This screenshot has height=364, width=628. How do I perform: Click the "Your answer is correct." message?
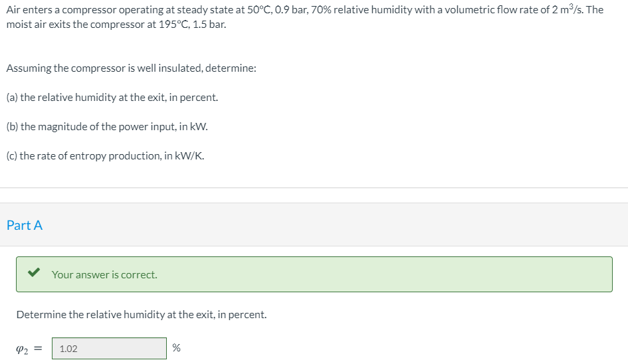(x=104, y=275)
